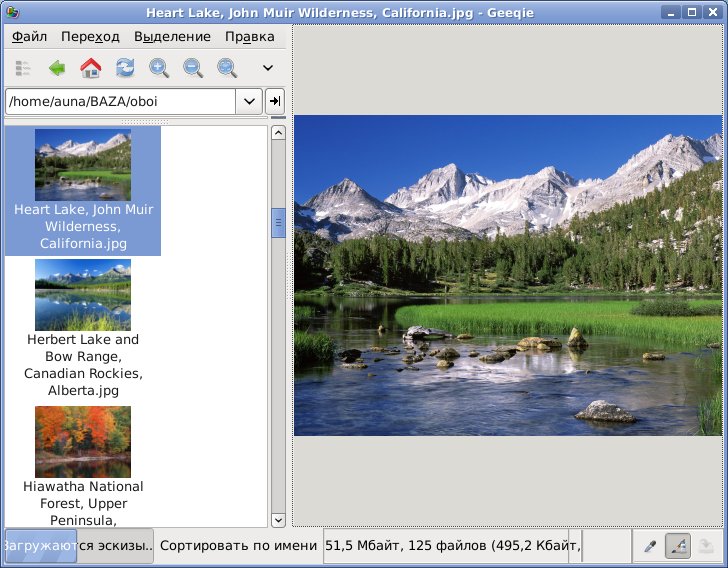Close the Geeqie window
The width and height of the screenshot is (728, 568).
coord(713,13)
